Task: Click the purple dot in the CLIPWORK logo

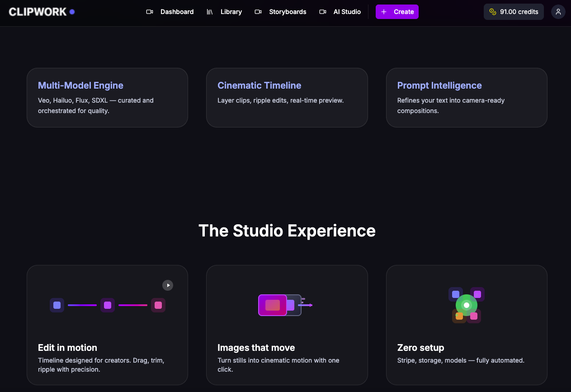Action: click(x=72, y=12)
